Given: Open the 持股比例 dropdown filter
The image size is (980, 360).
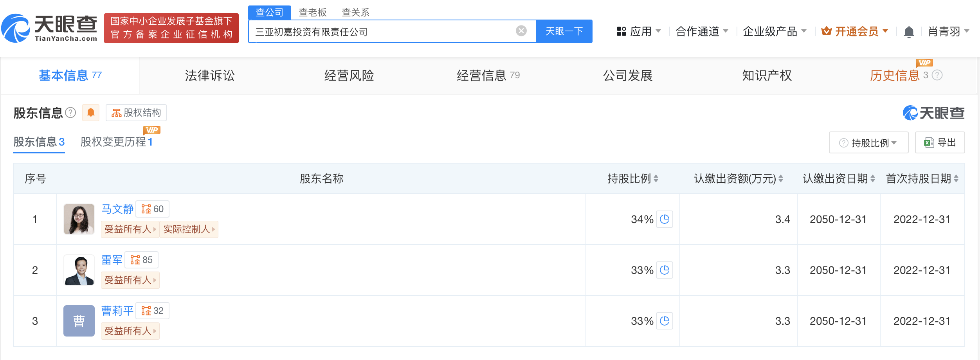Looking at the screenshot, I should (x=868, y=142).
